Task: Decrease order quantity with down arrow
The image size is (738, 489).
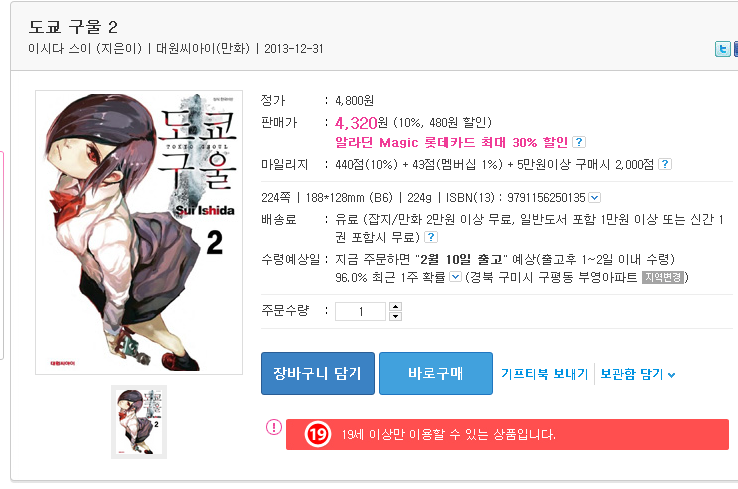Action: point(395,316)
